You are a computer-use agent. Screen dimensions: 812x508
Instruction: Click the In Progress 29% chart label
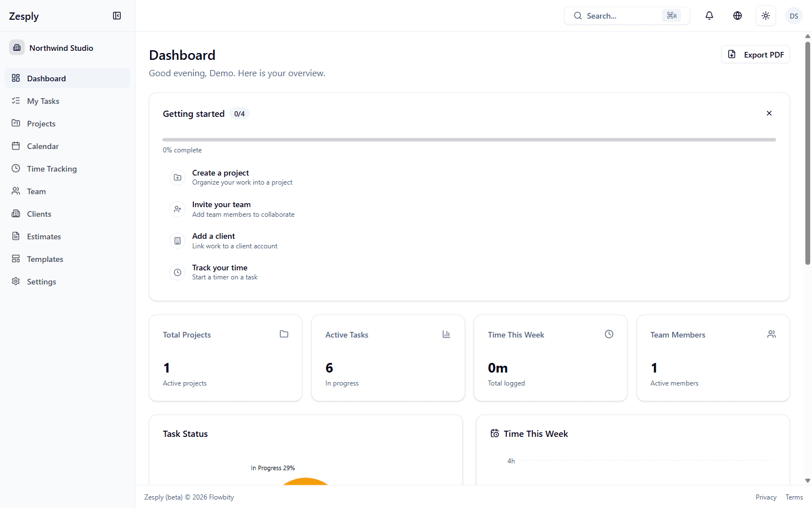point(273,468)
